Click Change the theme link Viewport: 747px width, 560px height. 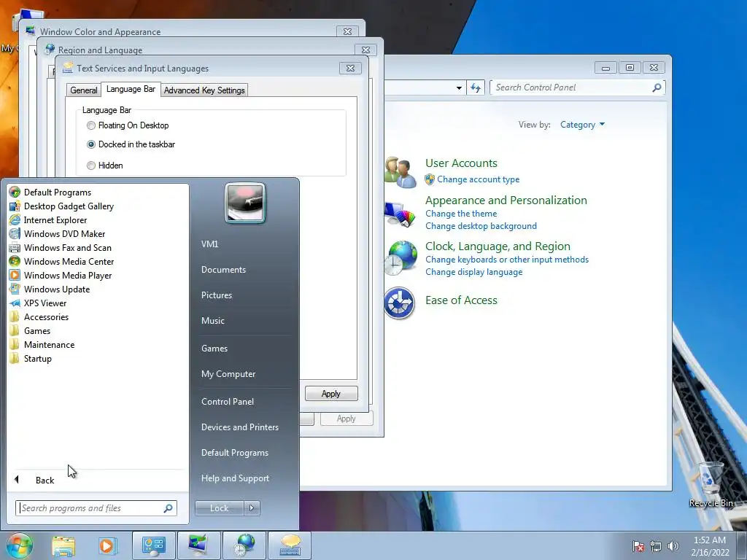point(461,214)
